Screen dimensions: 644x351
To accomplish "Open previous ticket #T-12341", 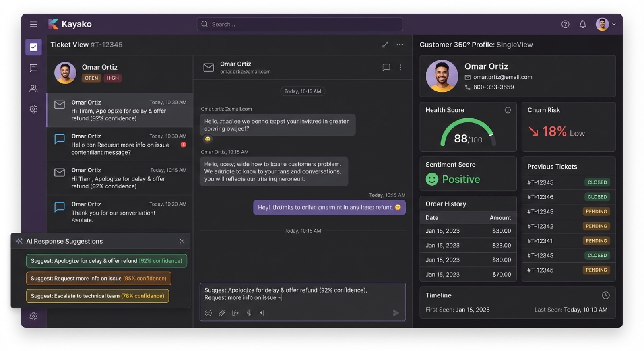I will 568,241.
